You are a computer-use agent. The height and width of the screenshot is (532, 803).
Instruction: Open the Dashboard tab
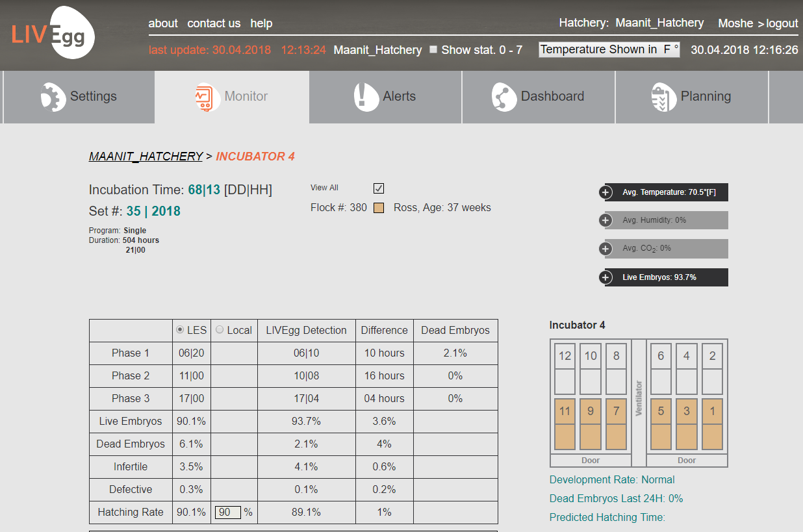pos(539,97)
